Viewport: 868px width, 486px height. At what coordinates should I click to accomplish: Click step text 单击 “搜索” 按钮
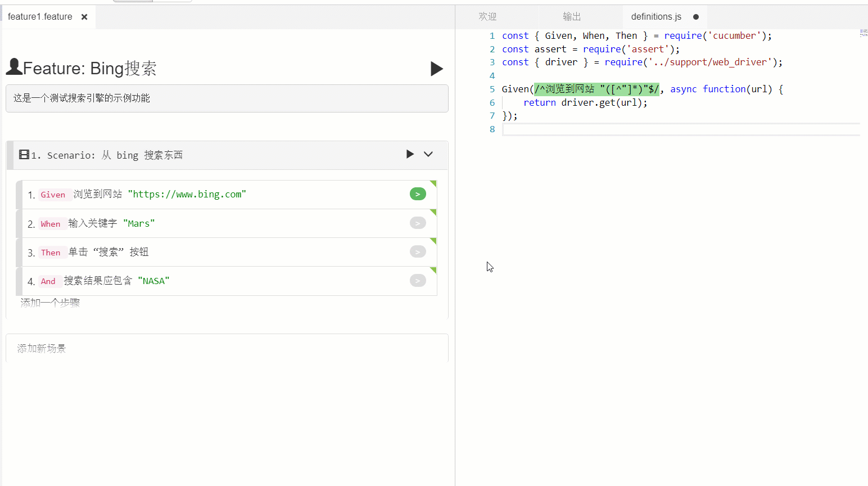coord(108,252)
